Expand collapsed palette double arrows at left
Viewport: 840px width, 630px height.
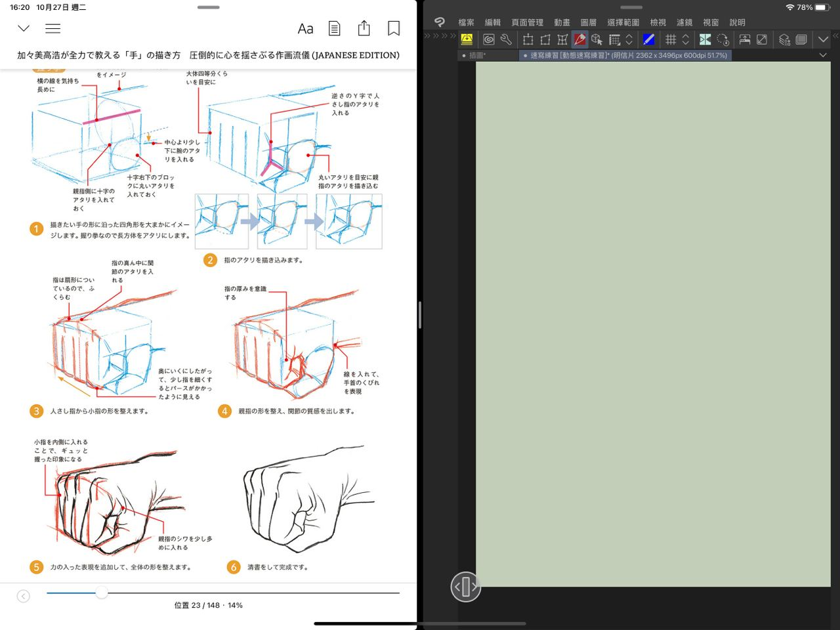pyautogui.click(x=440, y=35)
